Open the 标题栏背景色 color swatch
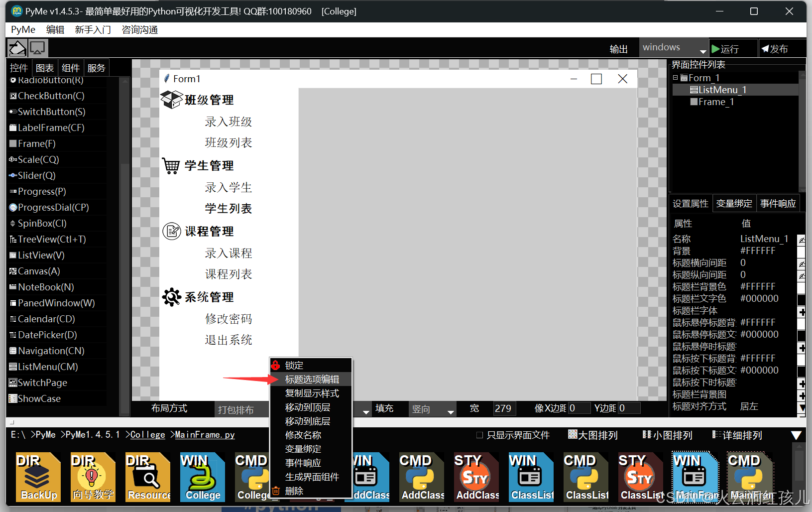This screenshot has height=512, width=812. tap(802, 287)
